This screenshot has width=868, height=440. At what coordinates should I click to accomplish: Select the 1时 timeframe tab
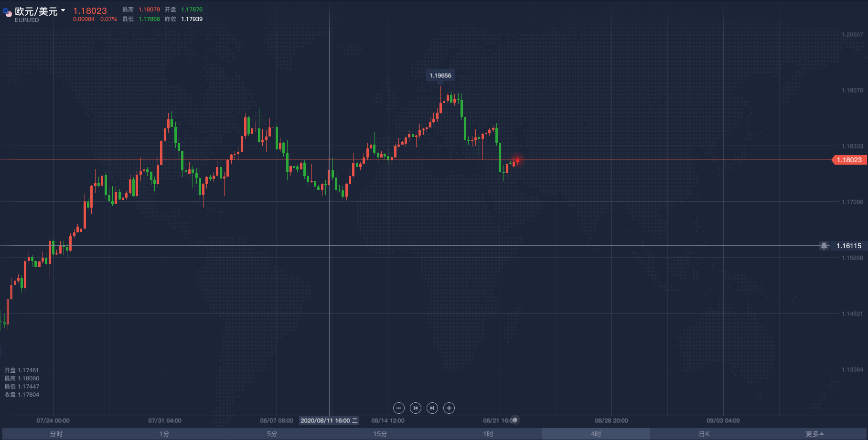tap(488, 434)
